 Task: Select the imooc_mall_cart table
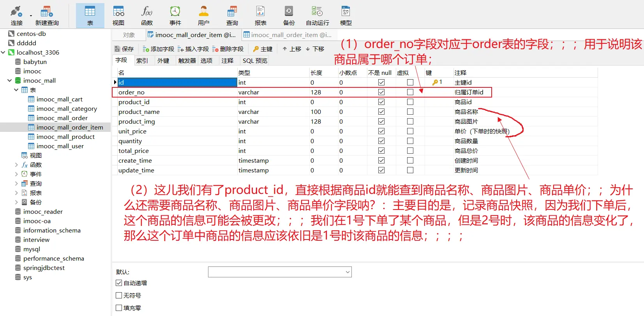point(60,99)
